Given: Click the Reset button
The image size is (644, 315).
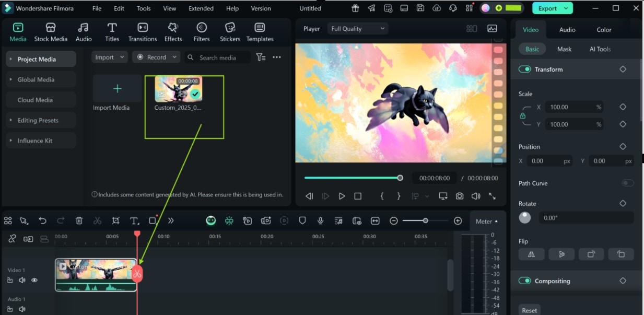Looking at the screenshot, I should point(529,310).
